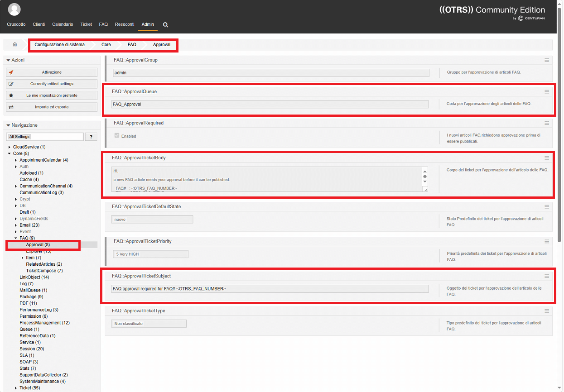The width and height of the screenshot is (564, 392).
Task: Click the ApprovalGroup admin value field
Action: coord(271,73)
